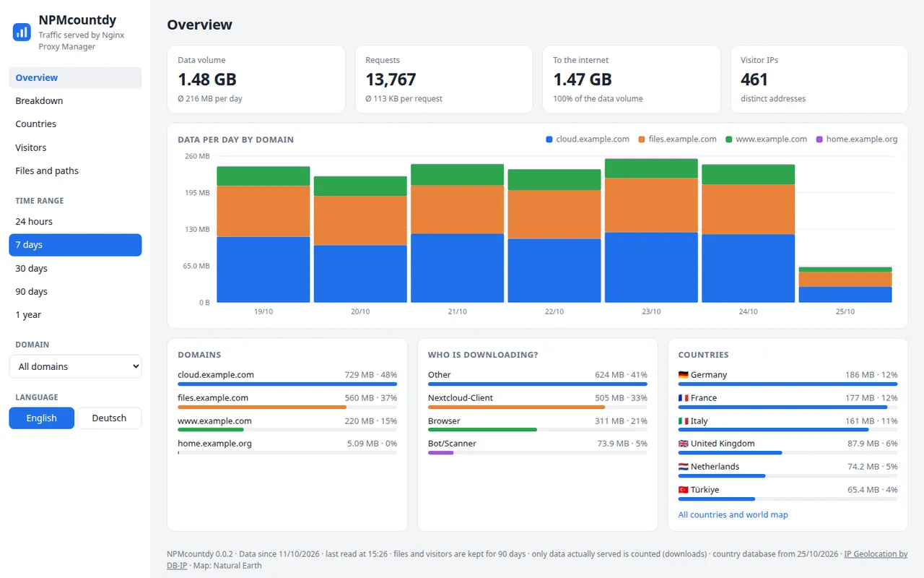Viewport: 924px width, 578px height.
Task: Click the 19/10 bar in the chart
Action: pos(263,234)
